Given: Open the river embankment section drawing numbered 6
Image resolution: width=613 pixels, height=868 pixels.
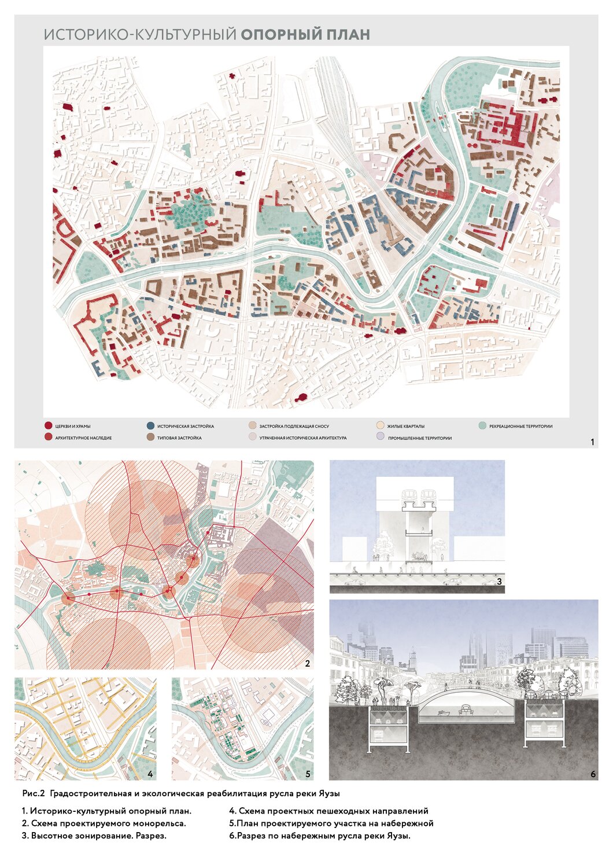Looking at the screenshot, I should tap(464, 690).
